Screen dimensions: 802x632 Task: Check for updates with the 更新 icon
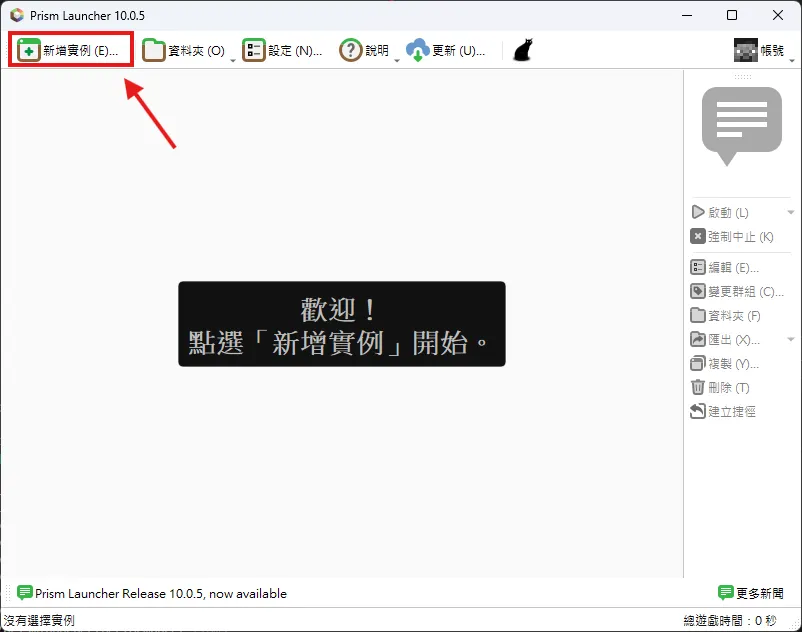419,48
